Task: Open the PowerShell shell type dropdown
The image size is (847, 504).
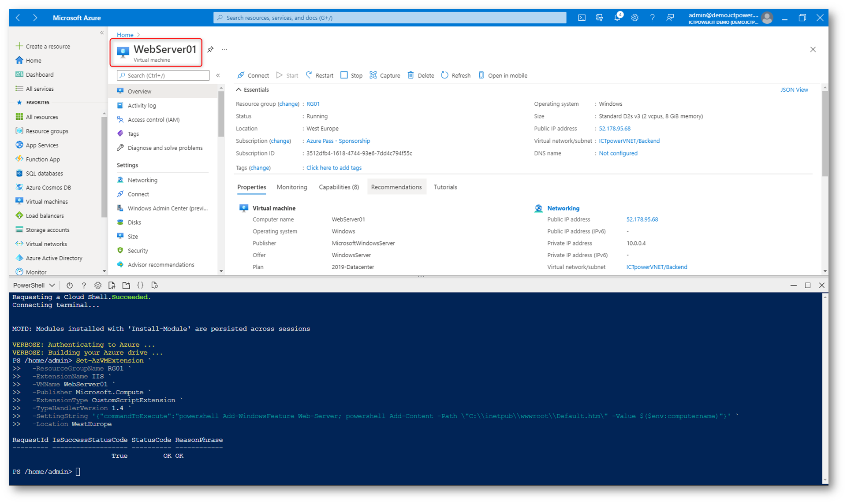Action: click(x=34, y=285)
